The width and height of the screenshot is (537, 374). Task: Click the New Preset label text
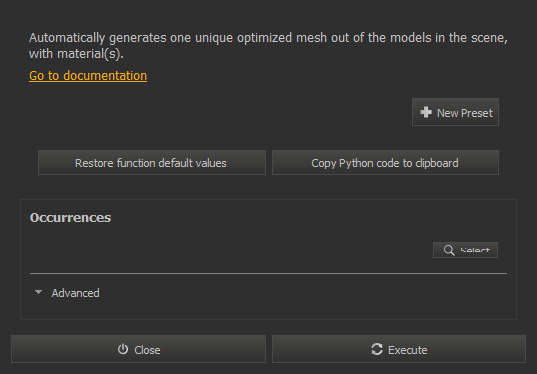pos(465,113)
